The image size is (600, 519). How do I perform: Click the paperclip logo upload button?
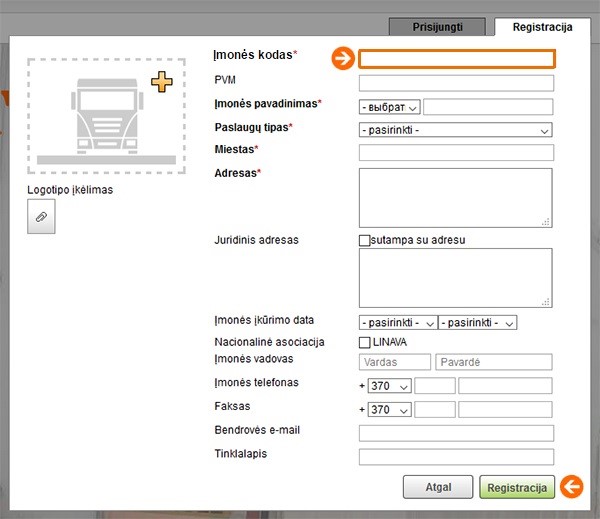tap(41, 217)
